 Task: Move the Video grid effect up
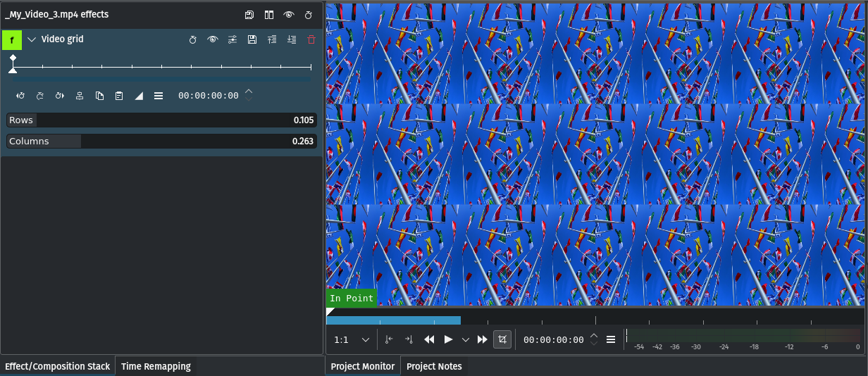click(x=272, y=40)
